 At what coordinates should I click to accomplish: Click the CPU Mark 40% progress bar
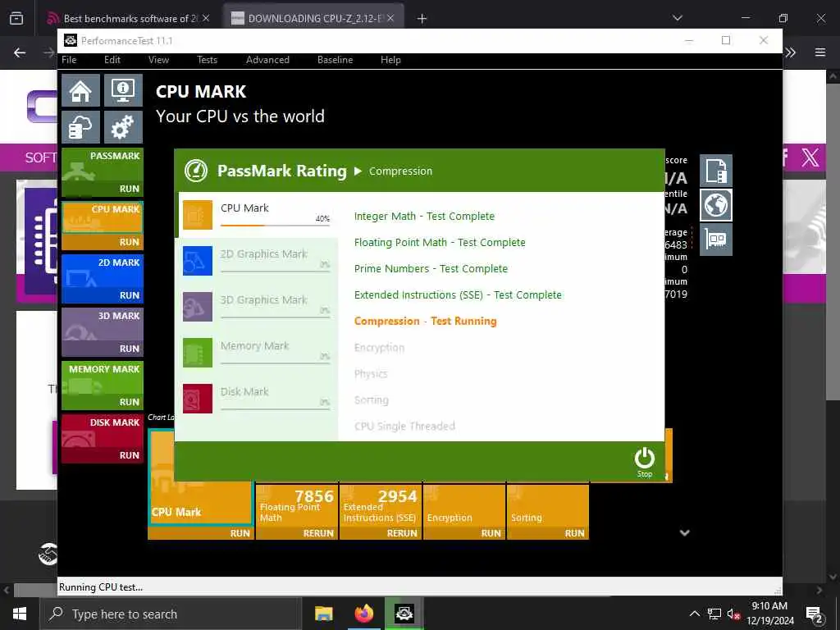click(x=275, y=225)
